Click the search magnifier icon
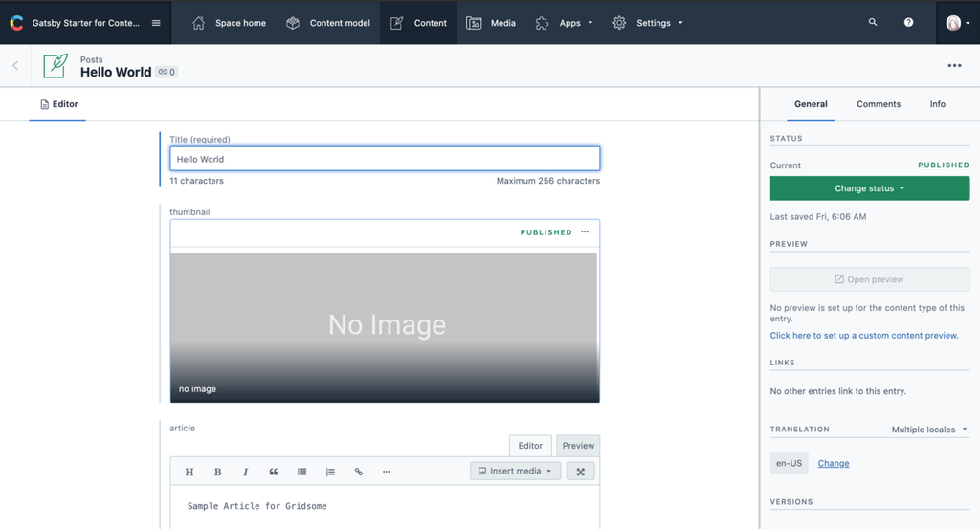Screen dimensions: 980x529 point(872,22)
